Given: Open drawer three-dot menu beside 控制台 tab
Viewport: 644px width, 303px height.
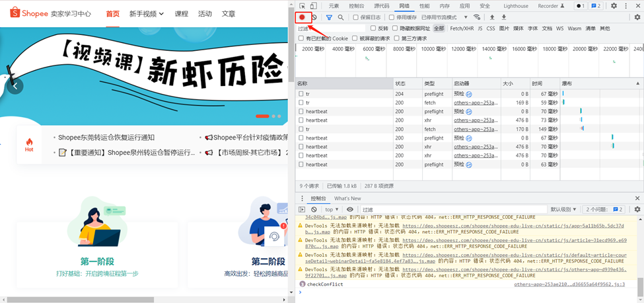Looking at the screenshot, I should coord(303,198).
